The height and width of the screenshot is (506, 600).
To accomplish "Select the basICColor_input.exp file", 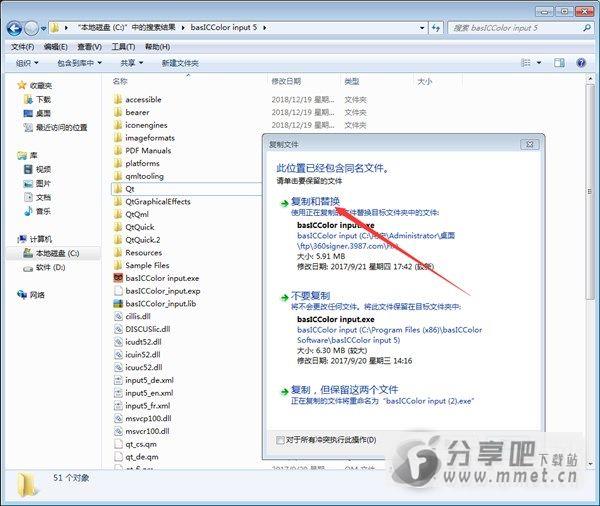I will pos(157,291).
